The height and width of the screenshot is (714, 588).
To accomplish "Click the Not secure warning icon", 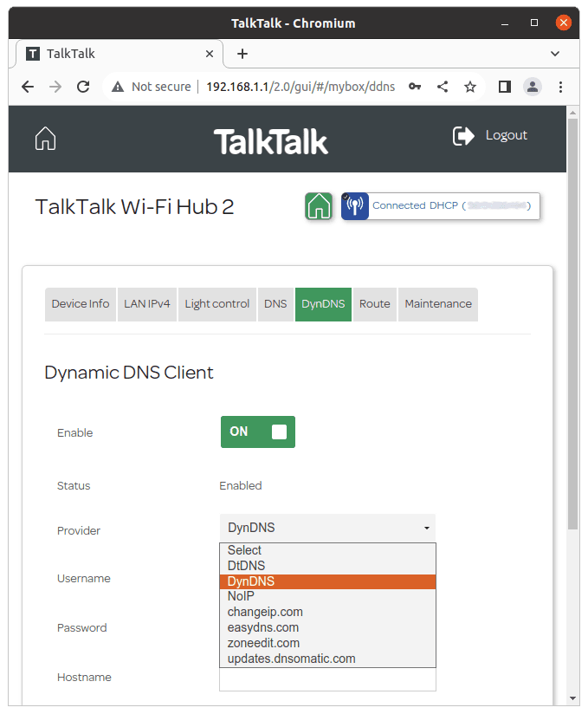I will pyautogui.click(x=118, y=87).
